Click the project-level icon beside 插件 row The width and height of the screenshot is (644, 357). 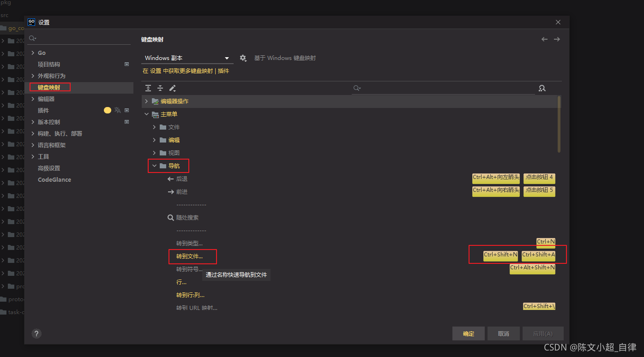[x=126, y=110]
